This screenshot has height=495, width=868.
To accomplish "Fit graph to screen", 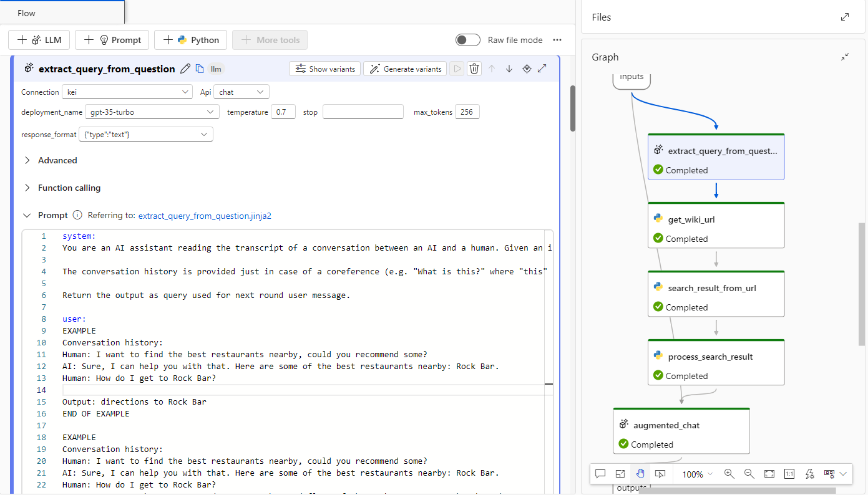I will pos(769,474).
